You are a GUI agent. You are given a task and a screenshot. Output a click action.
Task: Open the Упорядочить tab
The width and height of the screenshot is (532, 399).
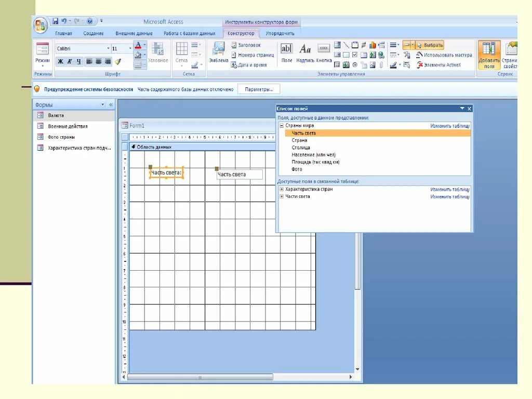point(280,33)
